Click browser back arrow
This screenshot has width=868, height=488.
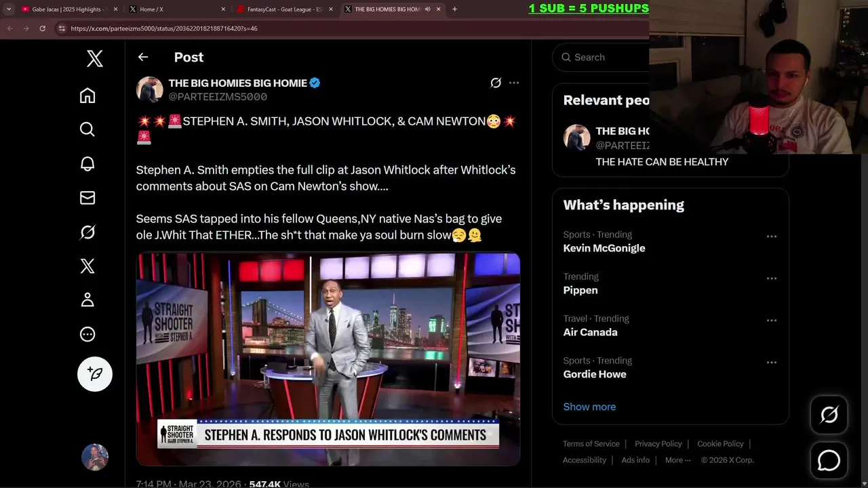pyautogui.click(x=9, y=28)
